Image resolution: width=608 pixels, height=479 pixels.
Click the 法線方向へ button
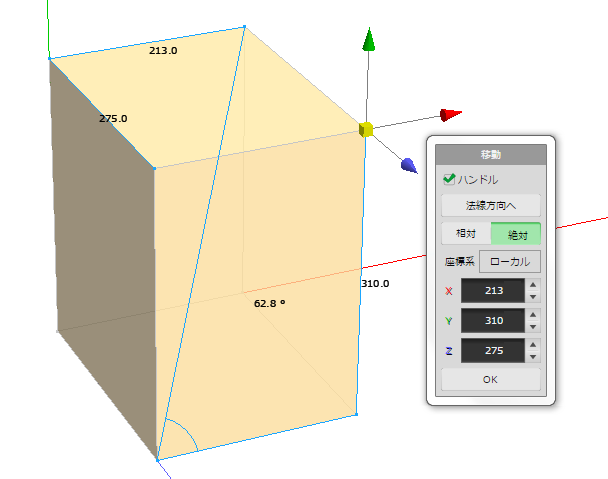coord(490,205)
